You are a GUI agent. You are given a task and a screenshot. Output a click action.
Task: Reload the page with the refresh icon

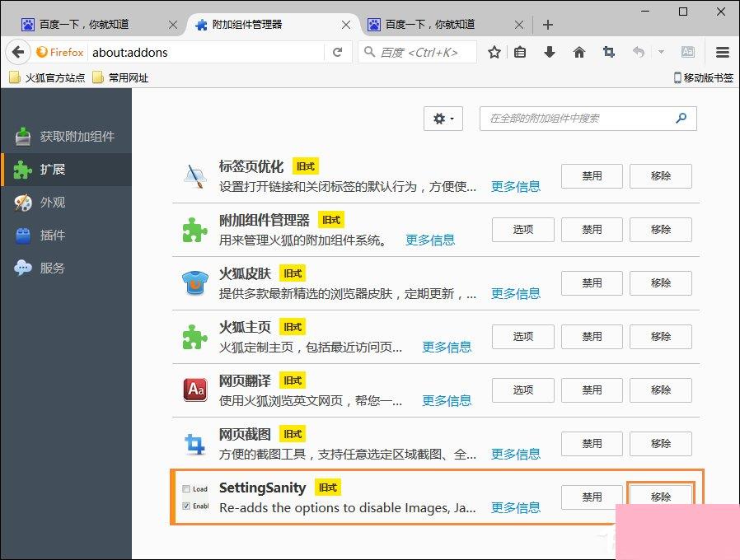[337, 53]
